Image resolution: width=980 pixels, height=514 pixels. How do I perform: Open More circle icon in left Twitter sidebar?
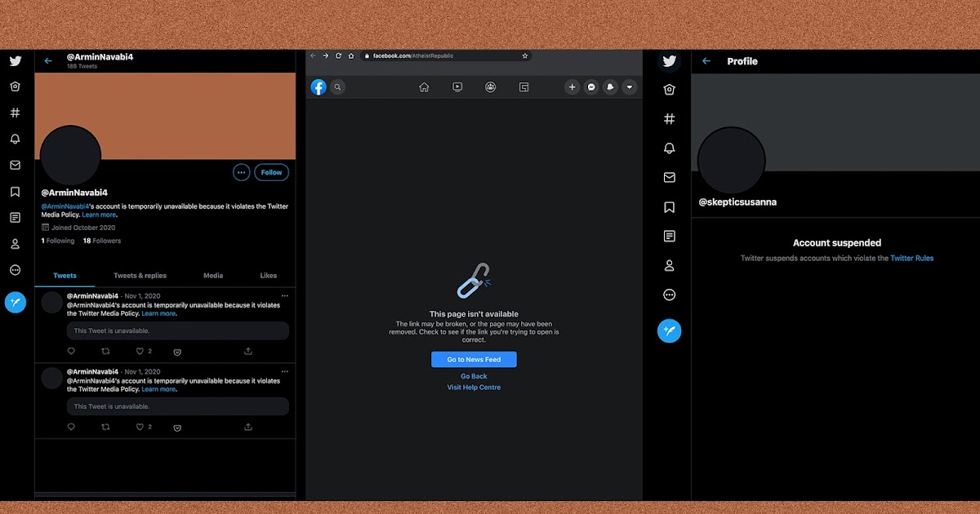15,270
